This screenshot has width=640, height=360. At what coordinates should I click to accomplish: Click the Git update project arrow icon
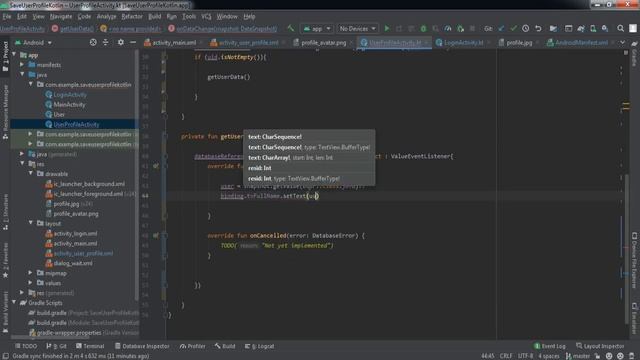click(501, 29)
